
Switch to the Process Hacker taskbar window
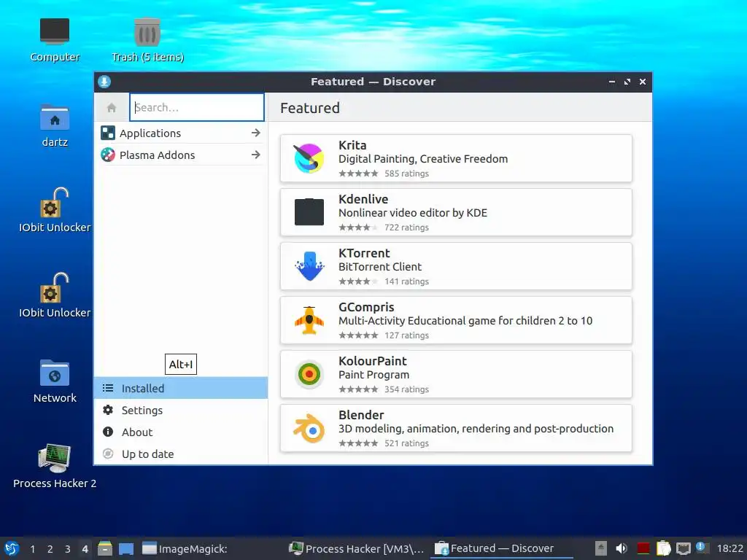[357, 548]
